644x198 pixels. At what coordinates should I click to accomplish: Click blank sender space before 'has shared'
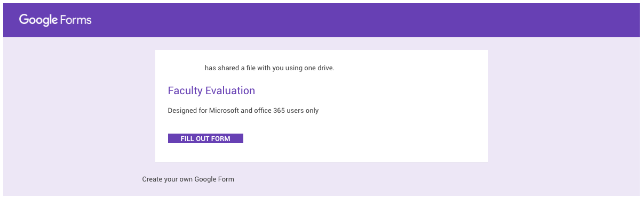coord(186,68)
